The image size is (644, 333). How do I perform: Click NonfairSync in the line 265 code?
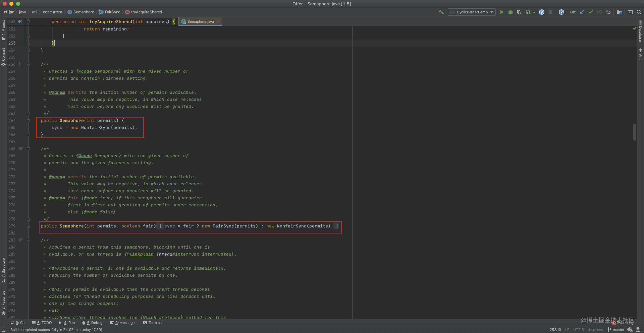tap(96, 128)
